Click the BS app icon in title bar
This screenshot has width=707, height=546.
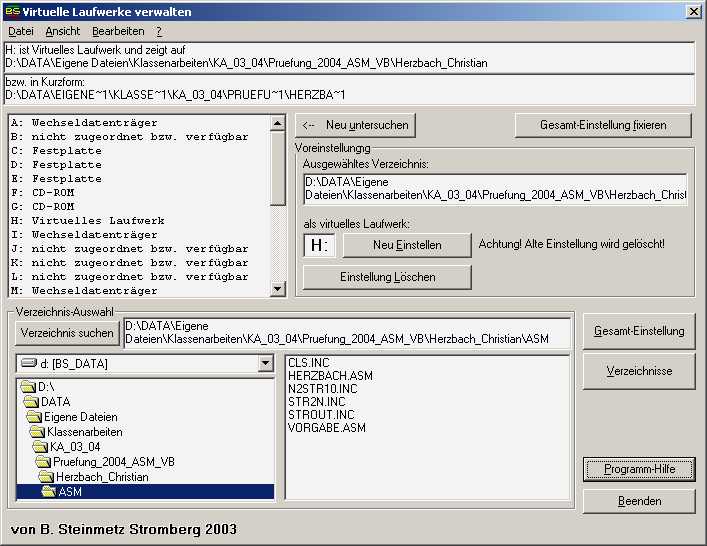11,11
